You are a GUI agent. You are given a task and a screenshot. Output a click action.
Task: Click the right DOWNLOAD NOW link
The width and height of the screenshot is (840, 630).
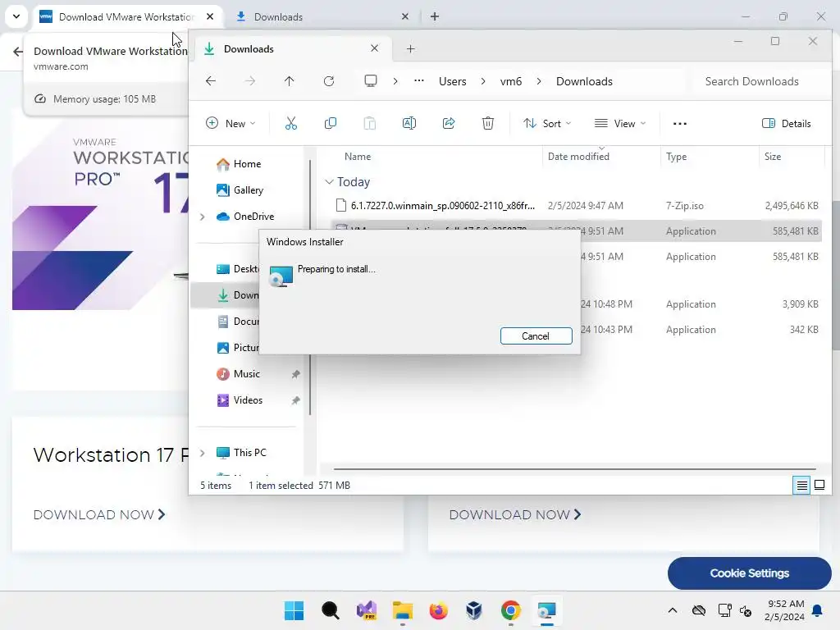515,515
